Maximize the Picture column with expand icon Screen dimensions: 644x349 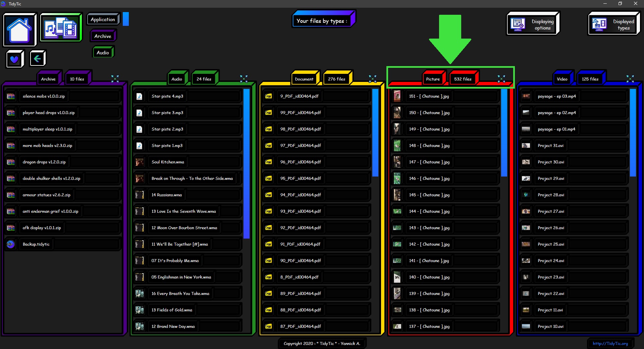pyautogui.click(x=501, y=79)
